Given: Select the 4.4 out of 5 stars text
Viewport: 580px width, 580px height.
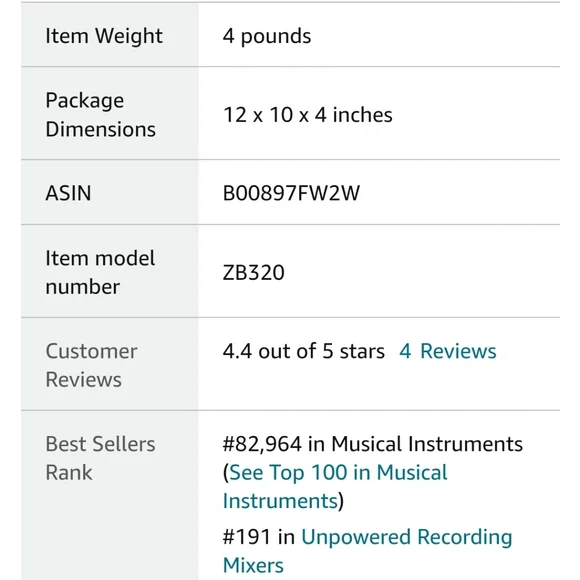Looking at the screenshot, I should [x=303, y=351].
